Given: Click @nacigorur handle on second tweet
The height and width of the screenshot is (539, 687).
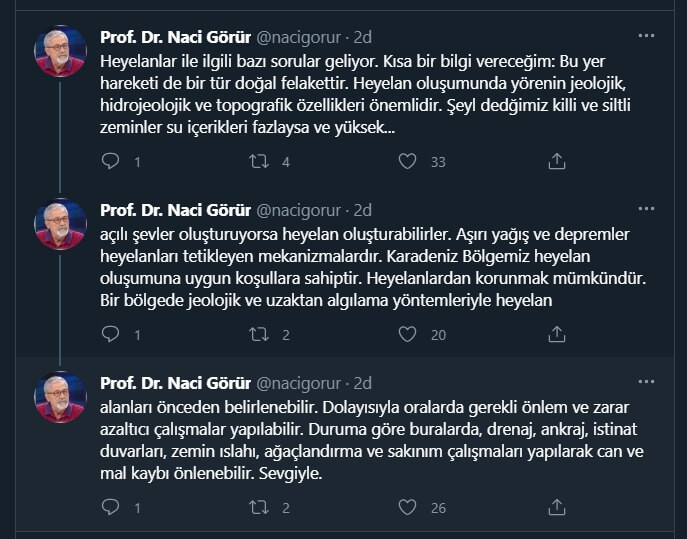Looking at the screenshot, I should [x=299, y=210].
